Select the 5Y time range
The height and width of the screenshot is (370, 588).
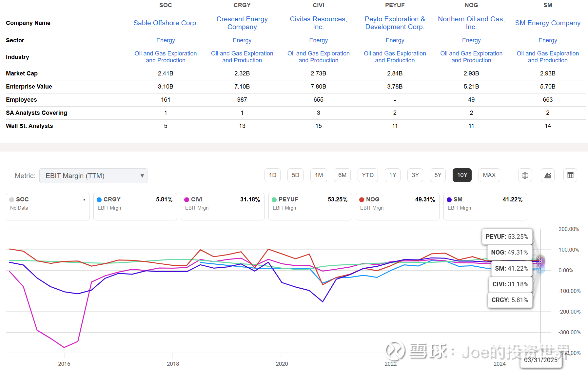point(438,175)
